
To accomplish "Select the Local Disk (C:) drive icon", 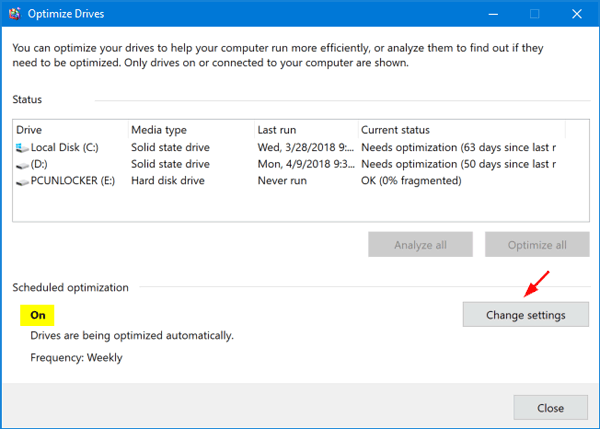I will coord(22,148).
